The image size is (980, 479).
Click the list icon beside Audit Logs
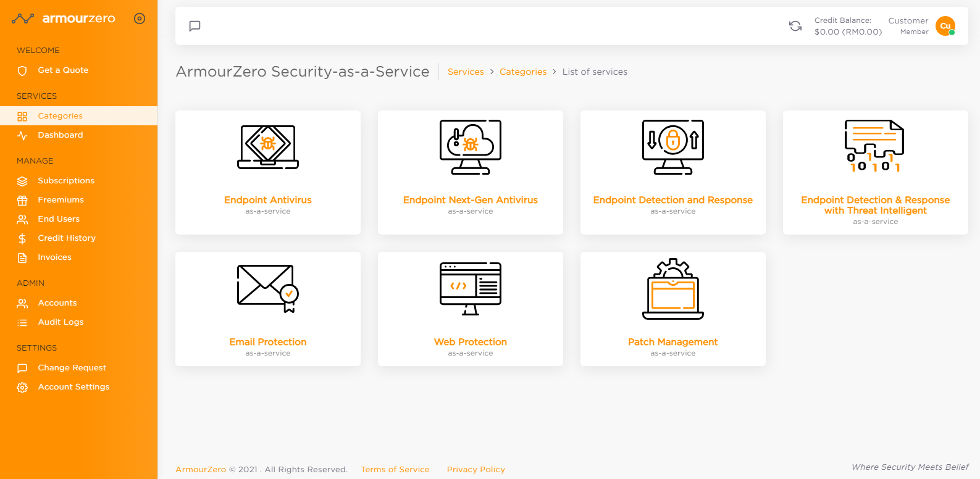pyautogui.click(x=22, y=323)
